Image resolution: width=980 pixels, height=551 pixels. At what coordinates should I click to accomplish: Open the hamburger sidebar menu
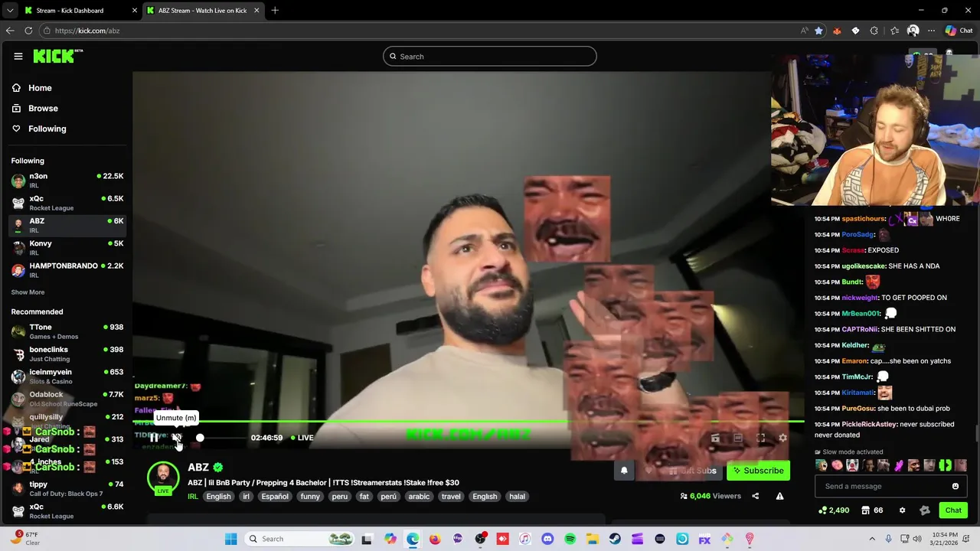click(x=18, y=56)
